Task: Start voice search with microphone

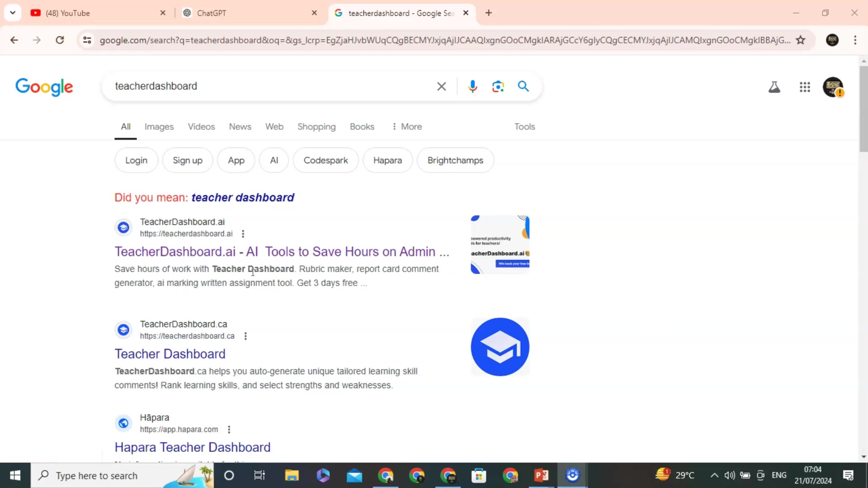Action: tap(473, 86)
